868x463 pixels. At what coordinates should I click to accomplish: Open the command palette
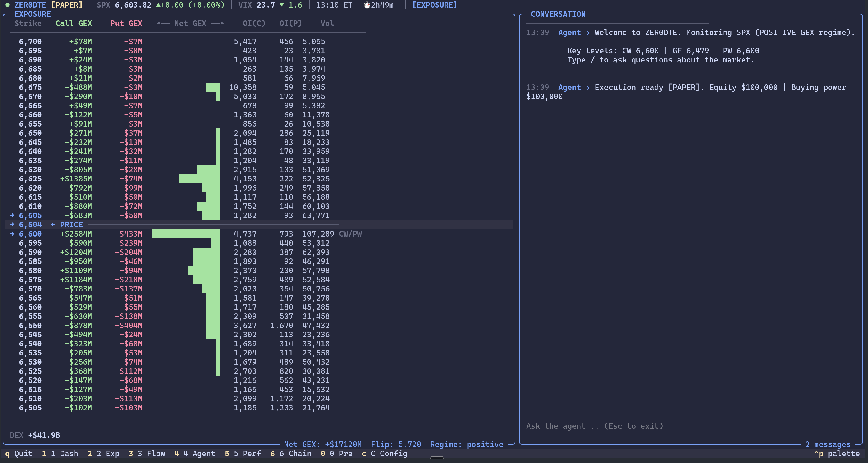pos(837,454)
